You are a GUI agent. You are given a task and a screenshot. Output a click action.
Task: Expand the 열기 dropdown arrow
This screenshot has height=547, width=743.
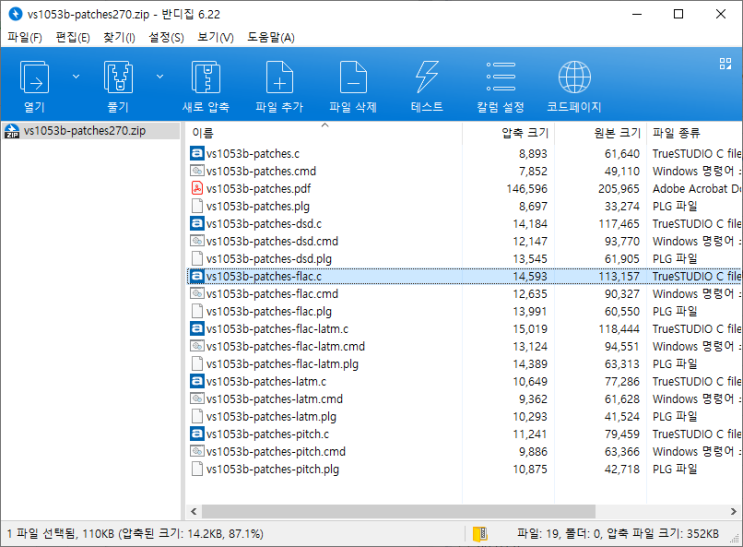[76, 76]
